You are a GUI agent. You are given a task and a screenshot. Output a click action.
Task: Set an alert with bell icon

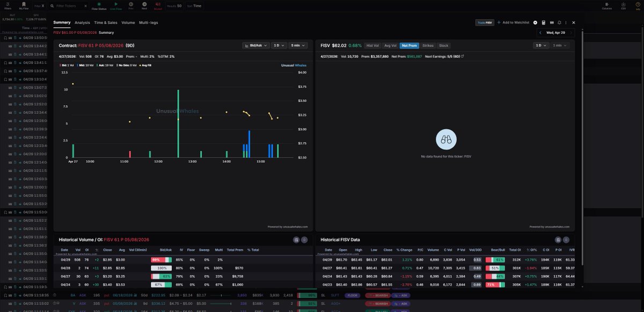click(559, 23)
